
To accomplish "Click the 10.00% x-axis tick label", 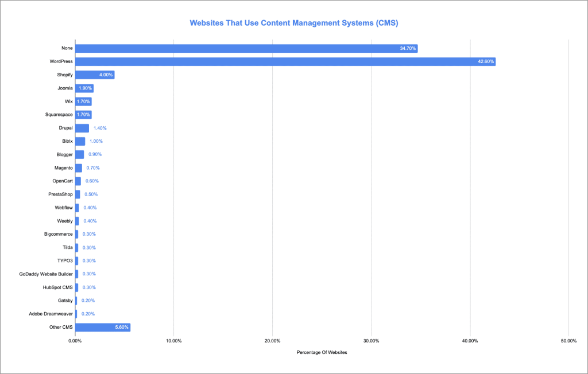I will click(173, 341).
